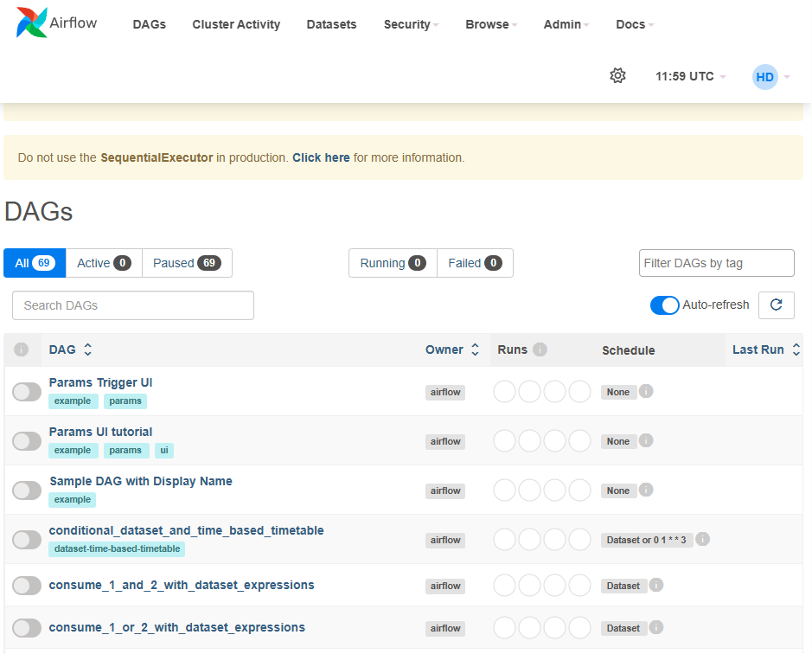Open the Admin dropdown menu
This screenshot has height=654, width=812.
[x=566, y=24]
